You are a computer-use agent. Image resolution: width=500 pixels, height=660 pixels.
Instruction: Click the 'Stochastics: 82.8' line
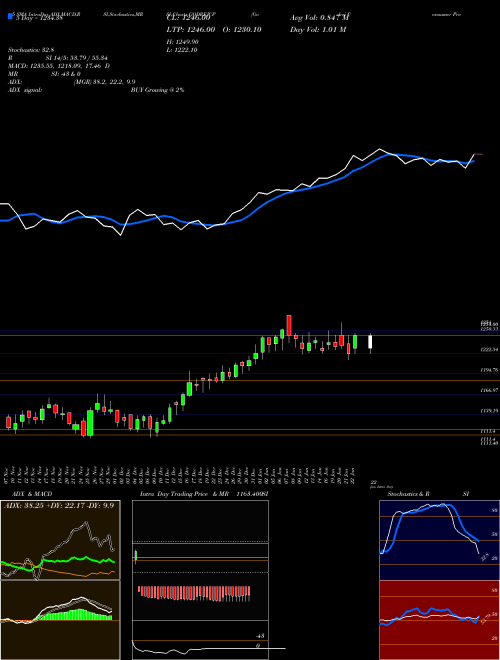click(29, 50)
